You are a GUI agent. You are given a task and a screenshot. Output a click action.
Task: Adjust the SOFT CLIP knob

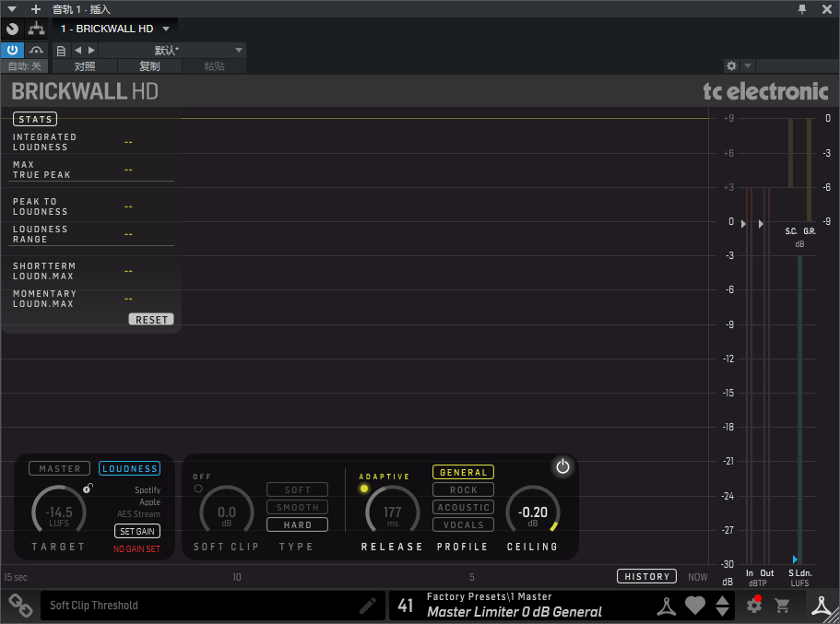click(227, 512)
